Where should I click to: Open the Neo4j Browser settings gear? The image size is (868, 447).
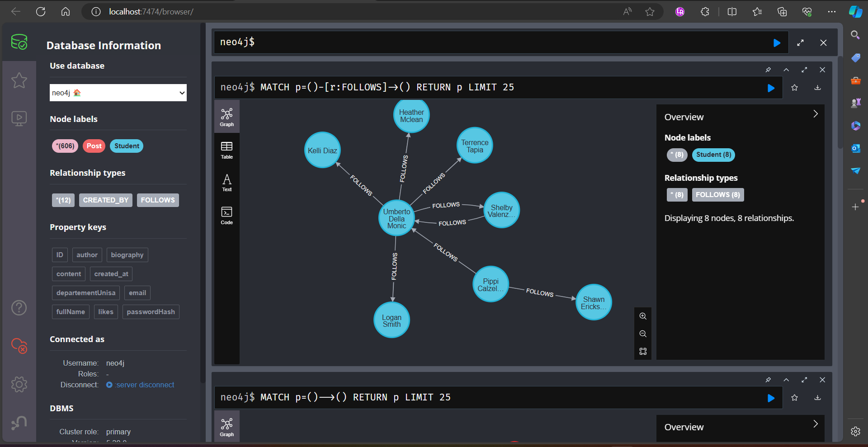click(19, 385)
